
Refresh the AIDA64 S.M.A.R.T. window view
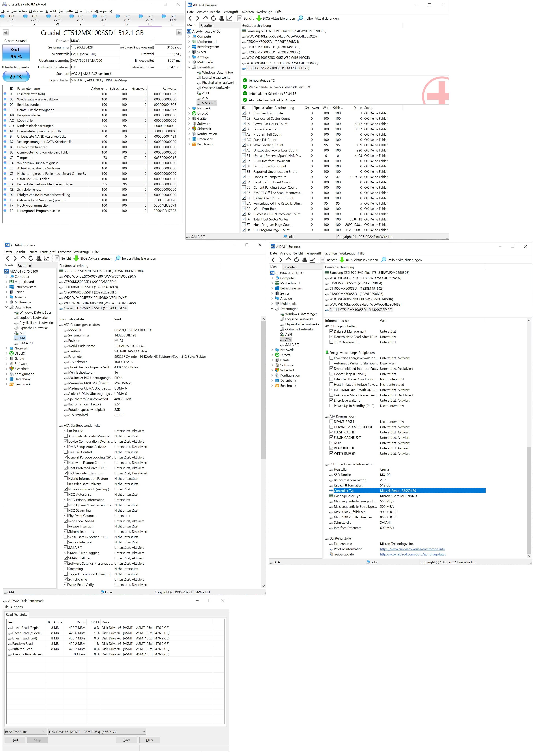pos(214,18)
